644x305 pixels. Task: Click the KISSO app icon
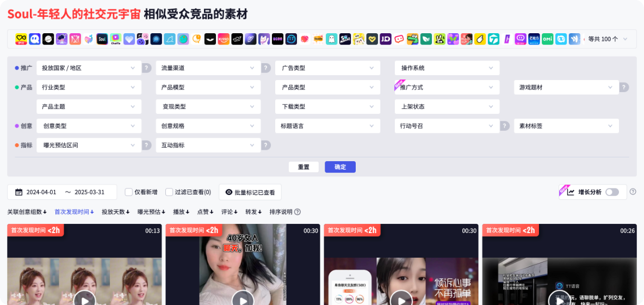coord(224,39)
